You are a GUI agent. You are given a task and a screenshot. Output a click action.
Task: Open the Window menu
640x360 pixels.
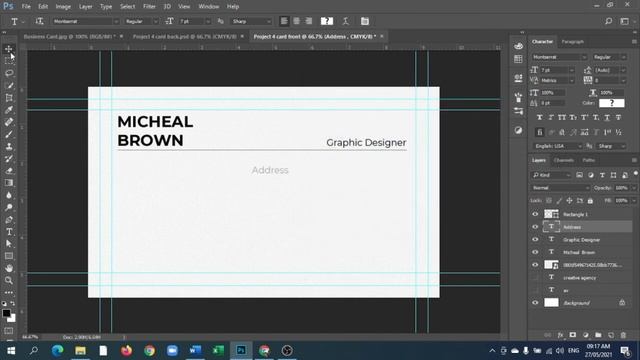pyautogui.click(x=209, y=7)
